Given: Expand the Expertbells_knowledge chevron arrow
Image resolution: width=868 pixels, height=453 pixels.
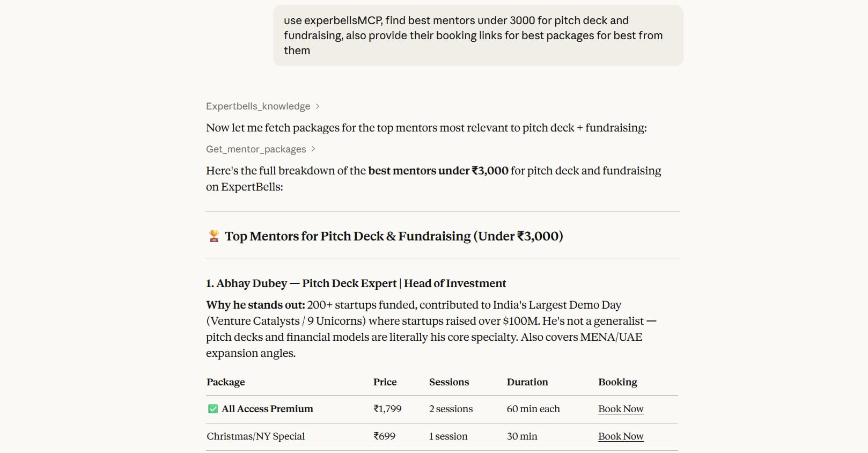Looking at the screenshot, I should pyautogui.click(x=318, y=106).
